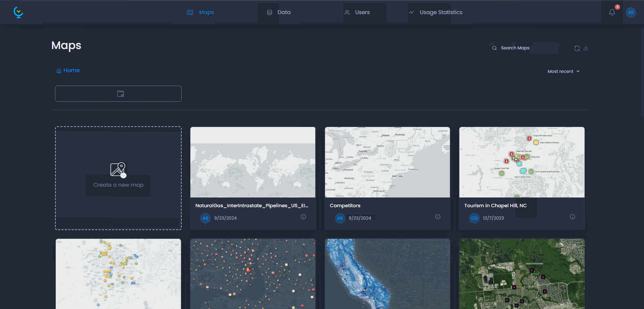Open notifications bell
The image size is (644, 309).
point(612,12)
